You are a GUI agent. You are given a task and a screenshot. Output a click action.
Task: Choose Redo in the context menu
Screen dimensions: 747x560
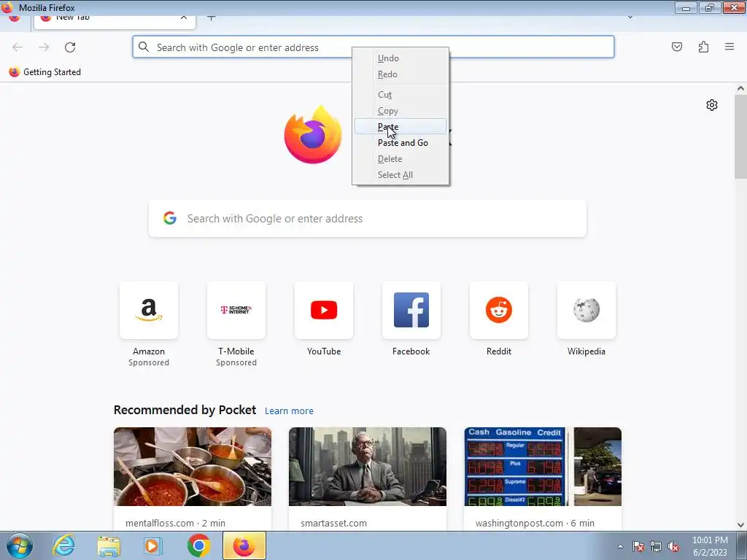click(x=400, y=74)
